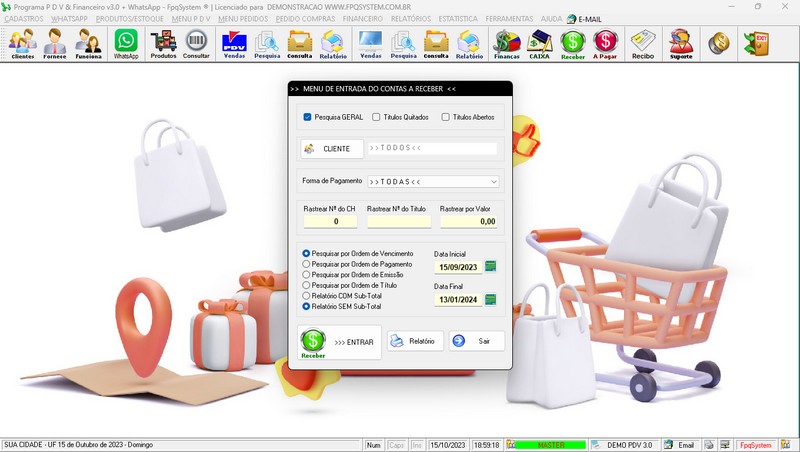
Task: Click the Rastrear por Valor field
Action: point(468,221)
